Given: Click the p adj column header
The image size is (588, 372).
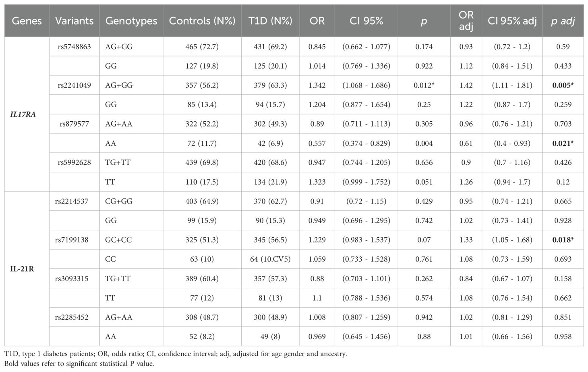Looking at the screenshot, I should [x=563, y=21].
